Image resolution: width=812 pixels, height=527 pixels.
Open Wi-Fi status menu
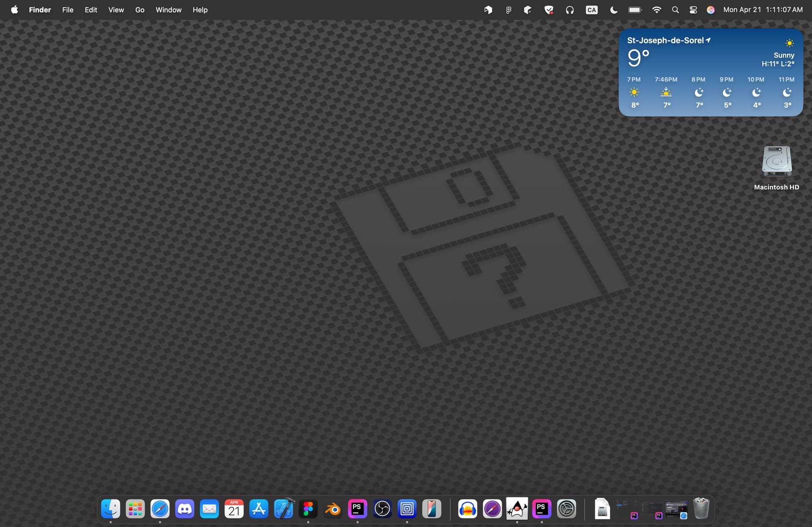click(x=656, y=10)
